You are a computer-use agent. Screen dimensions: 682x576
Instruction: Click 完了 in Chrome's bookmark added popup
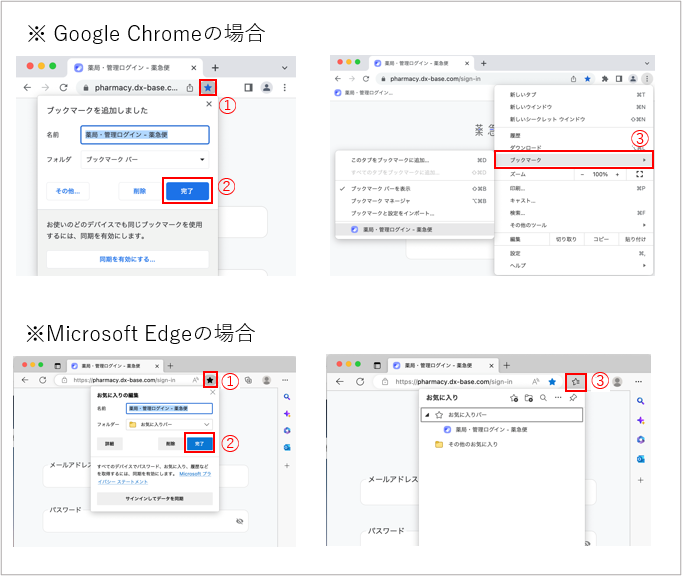pos(186,190)
